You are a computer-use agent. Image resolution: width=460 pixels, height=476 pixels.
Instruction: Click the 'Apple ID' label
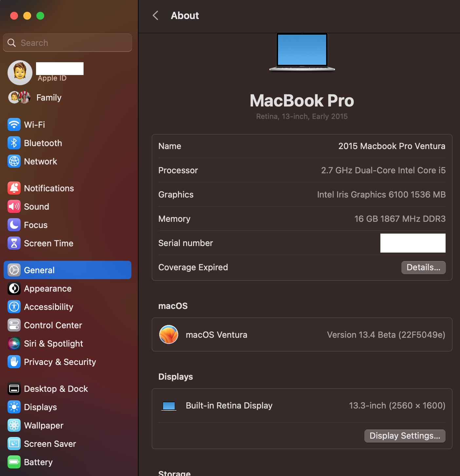(x=52, y=78)
